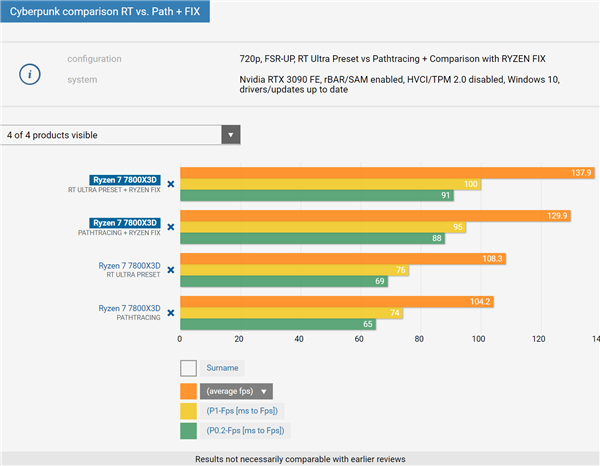Click the highlighted RT Ultra Preset + Ryzen Fix label
This screenshot has height=466, width=600.
click(x=125, y=180)
